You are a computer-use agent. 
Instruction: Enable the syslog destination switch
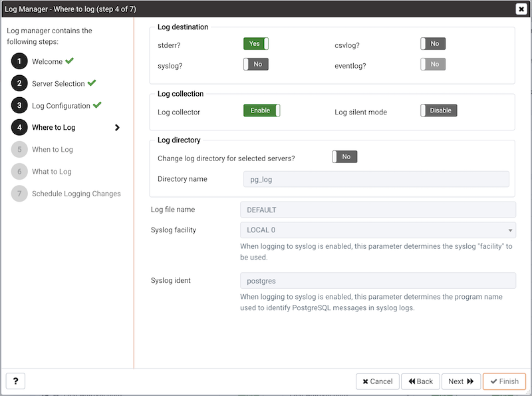(256, 64)
